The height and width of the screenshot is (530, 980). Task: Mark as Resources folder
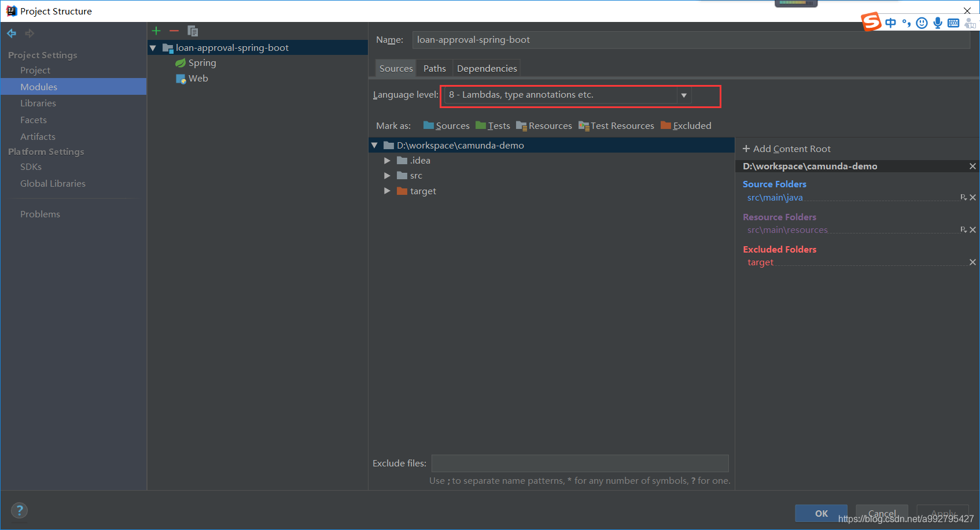click(544, 125)
